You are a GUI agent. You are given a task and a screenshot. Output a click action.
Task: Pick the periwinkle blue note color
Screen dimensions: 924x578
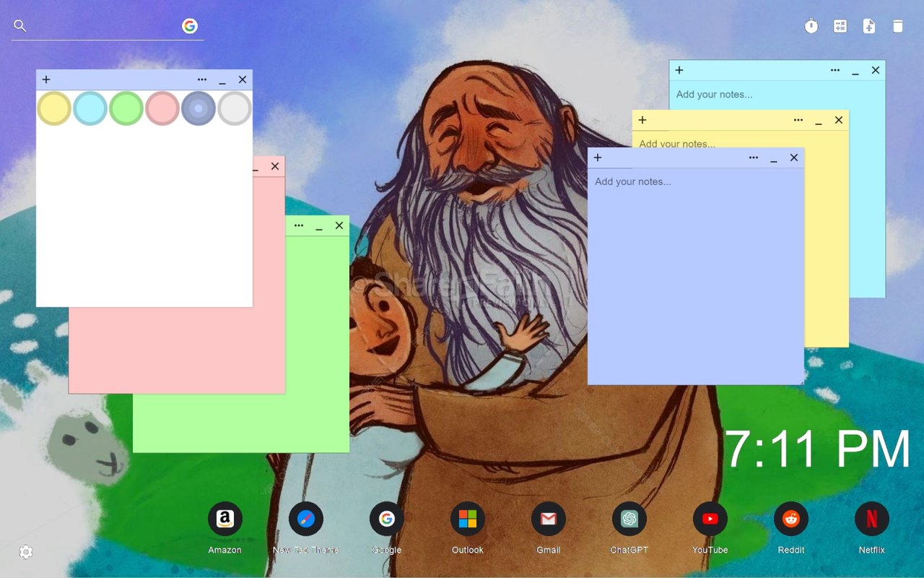[x=199, y=108]
